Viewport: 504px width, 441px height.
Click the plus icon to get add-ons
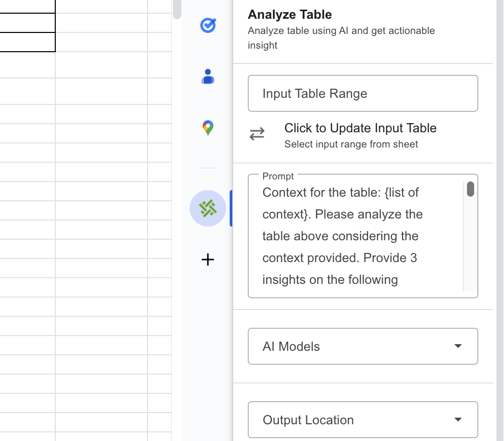pyautogui.click(x=208, y=260)
